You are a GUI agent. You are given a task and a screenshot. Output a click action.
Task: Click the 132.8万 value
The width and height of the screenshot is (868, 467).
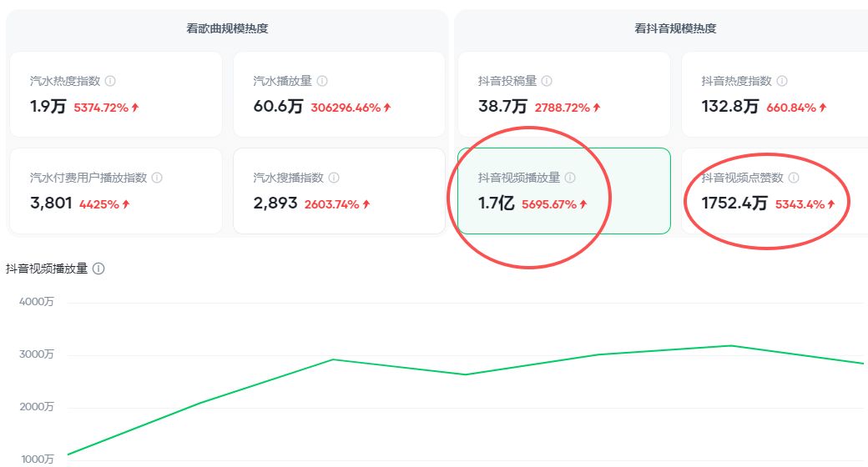730,106
